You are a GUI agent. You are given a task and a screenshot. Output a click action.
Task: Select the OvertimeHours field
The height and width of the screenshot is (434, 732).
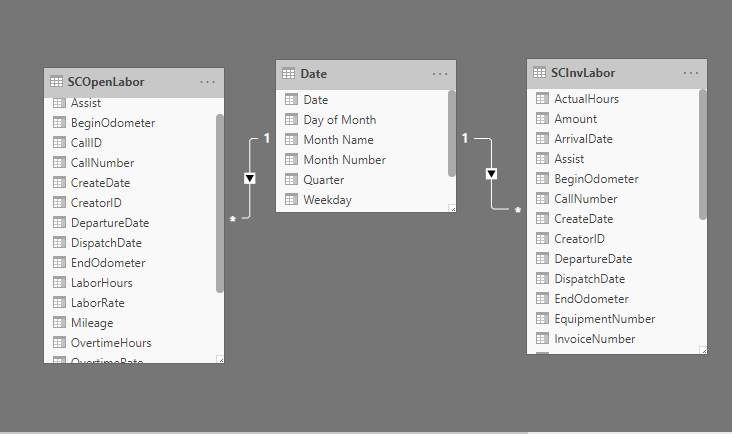[x=111, y=343]
